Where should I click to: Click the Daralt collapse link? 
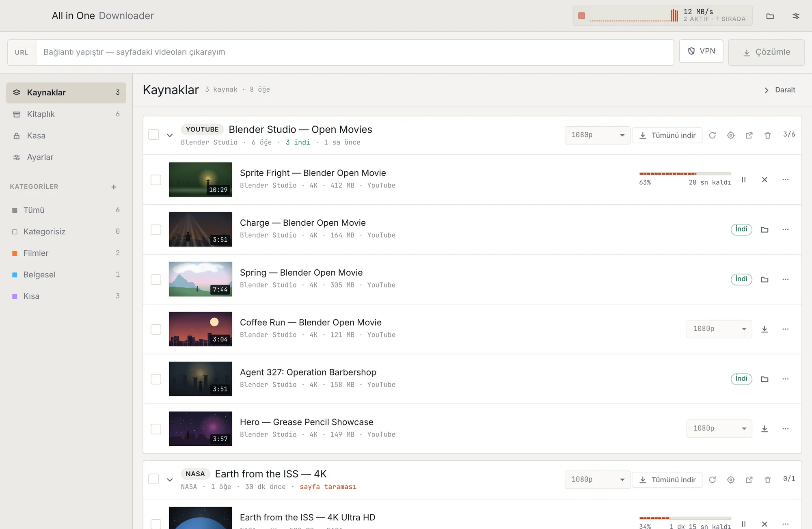tap(780, 90)
